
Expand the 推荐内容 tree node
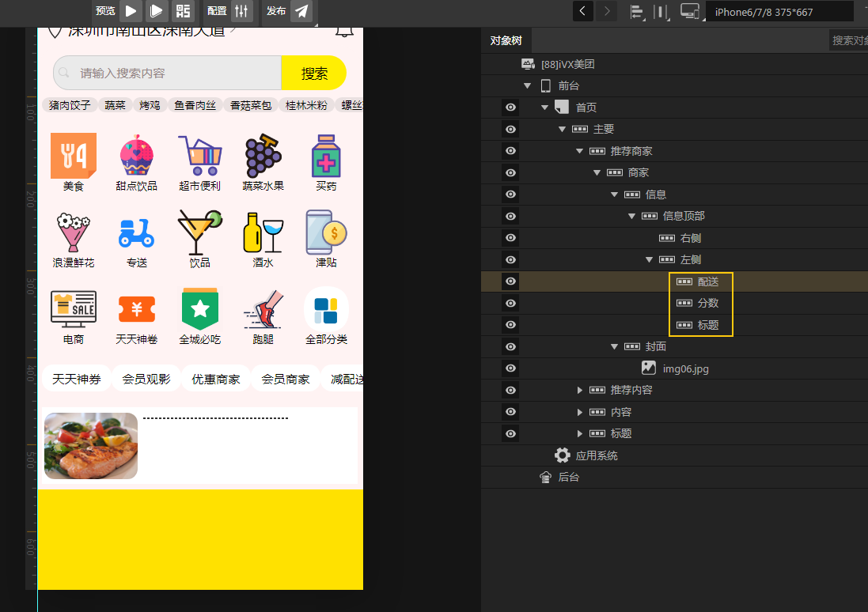coord(578,390)
